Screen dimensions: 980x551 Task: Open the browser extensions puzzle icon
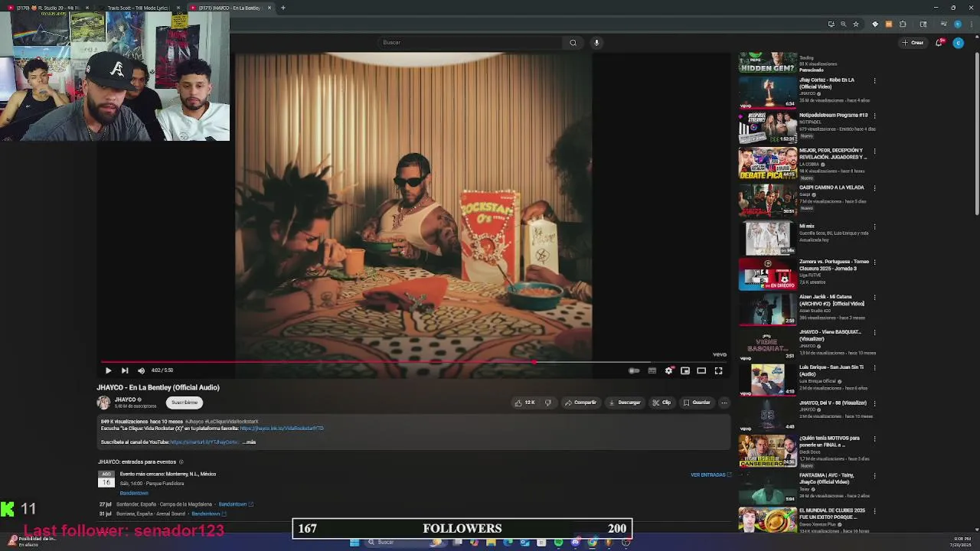pos(902,24)
